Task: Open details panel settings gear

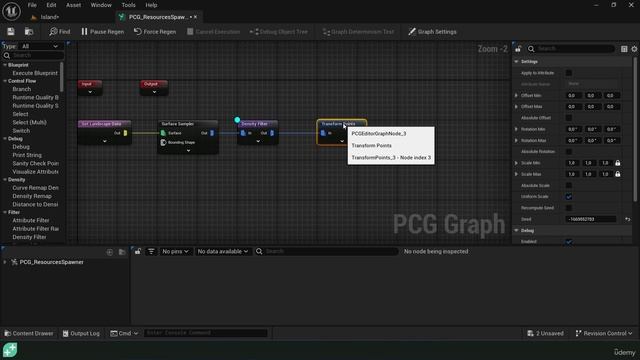Action: (x=634, y=49)
